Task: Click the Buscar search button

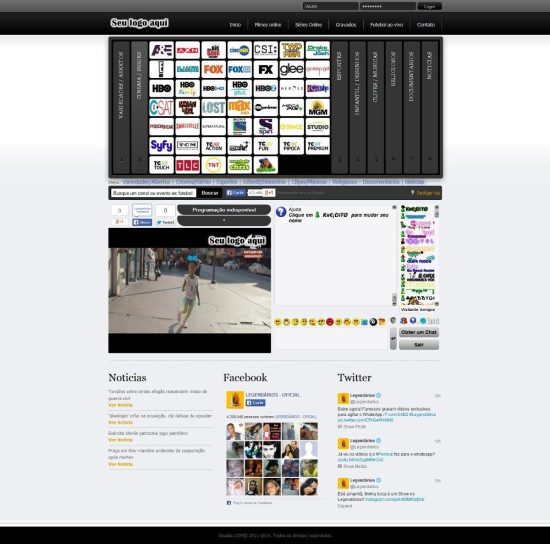Action: [x=210, y=193]
